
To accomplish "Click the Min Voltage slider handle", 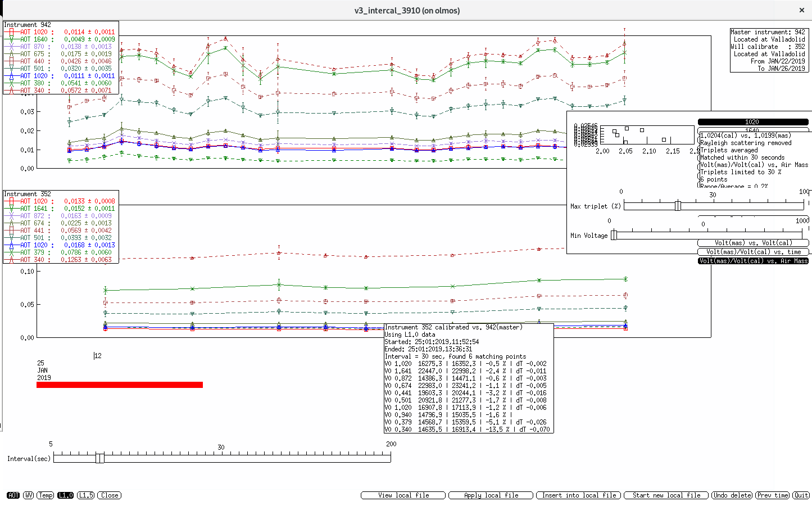I will tap(614, 235).
